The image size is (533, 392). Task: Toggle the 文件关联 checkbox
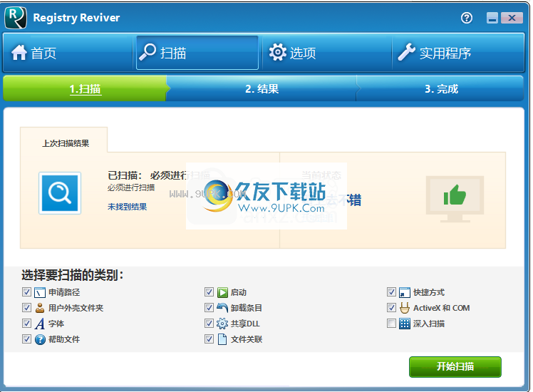209,339
